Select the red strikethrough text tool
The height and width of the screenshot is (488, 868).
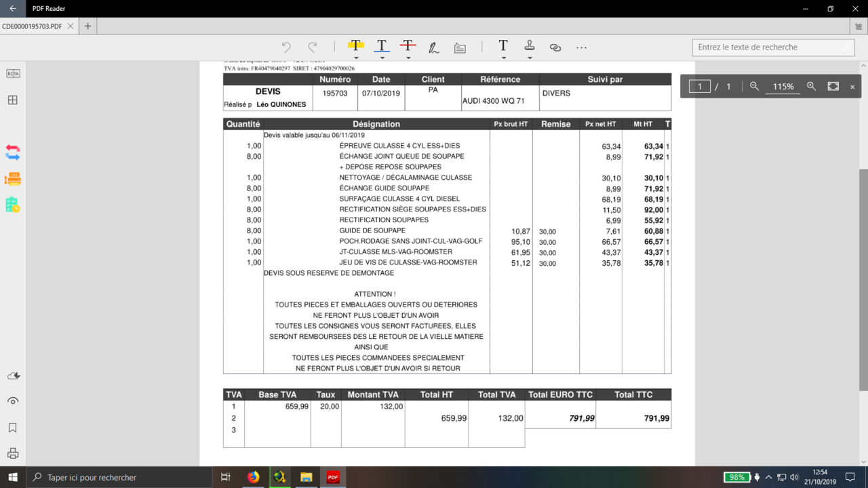(408, 46)
